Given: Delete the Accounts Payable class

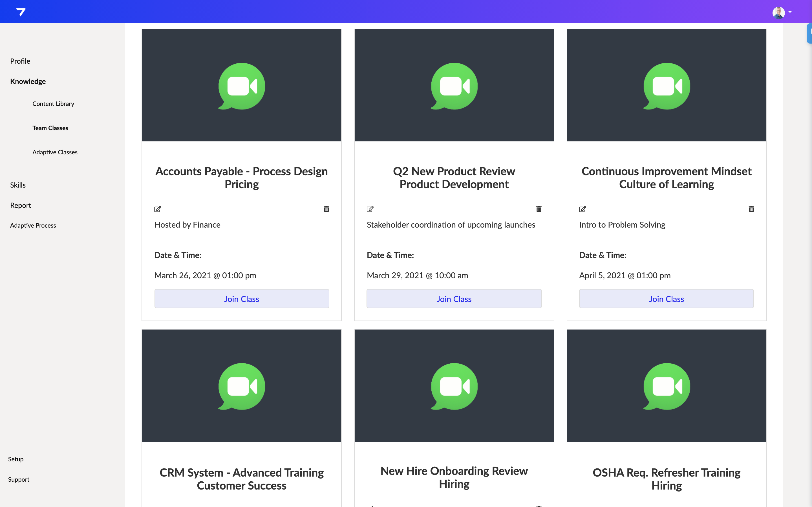Looking at the screenshot, I should tap(326, 209).
